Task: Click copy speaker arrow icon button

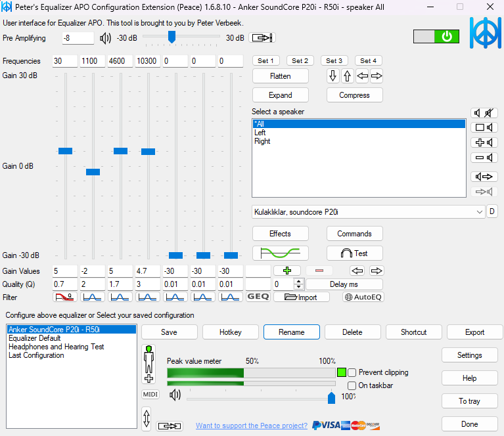Action: [x=484, y=177]
